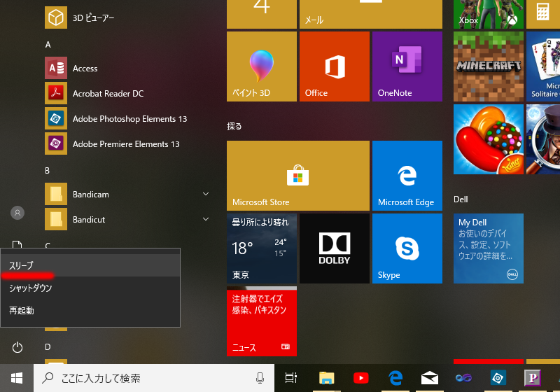560x392 pixels.
Task: Open the Office tile
Action: coord(335,66)
